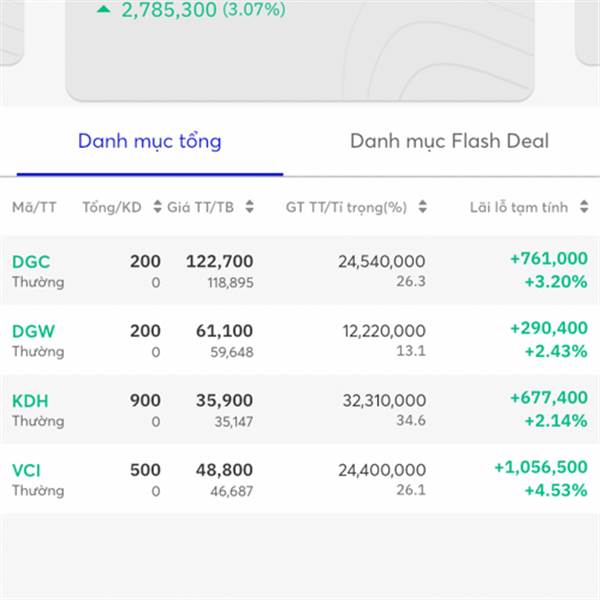Click the green up triangle beside 2,785,300
The width and height of the screenshot is (600, 600).
[x=103, y=9]
